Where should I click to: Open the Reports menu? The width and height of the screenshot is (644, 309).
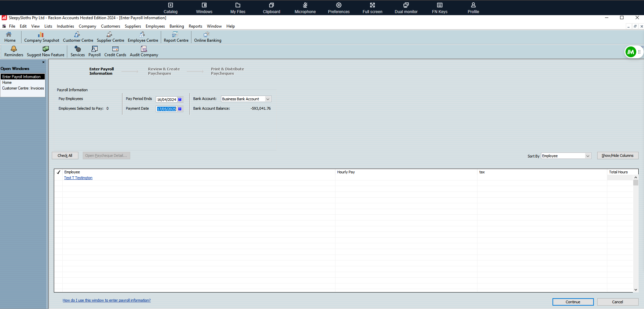point(195,26)
